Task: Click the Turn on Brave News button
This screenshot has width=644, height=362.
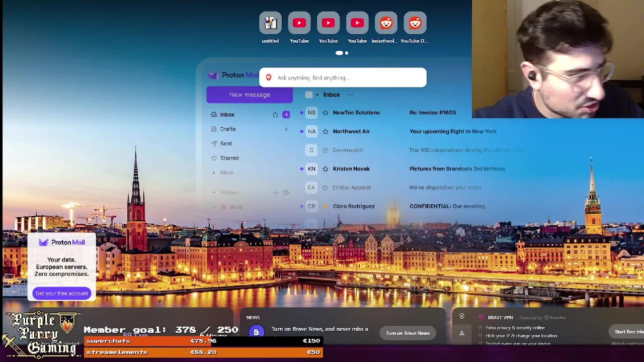Action: [x=408, y=333]
